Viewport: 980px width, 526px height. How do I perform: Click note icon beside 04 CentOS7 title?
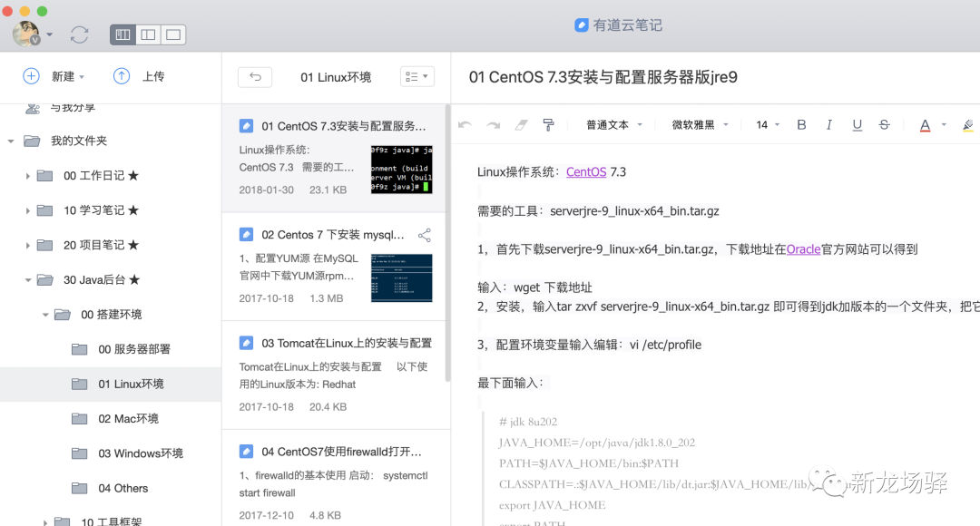click(246, 451)
